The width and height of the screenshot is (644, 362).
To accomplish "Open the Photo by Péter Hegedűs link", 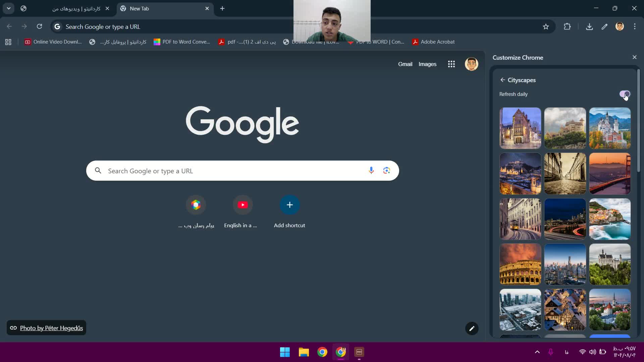I will coord(51,328).
